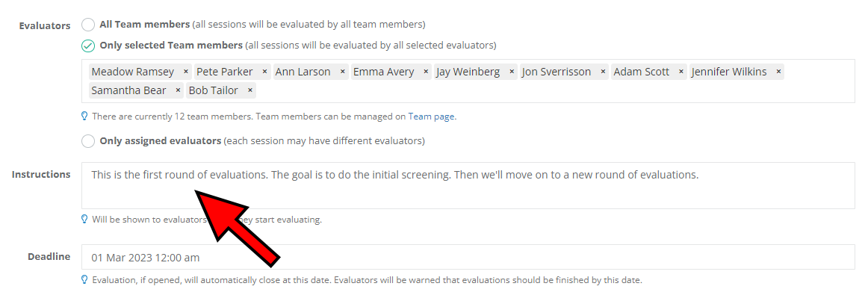Remove Meadow Ramsey from evaluators
The height and width of the screenshot is (301, 868).
click(185, 72)
